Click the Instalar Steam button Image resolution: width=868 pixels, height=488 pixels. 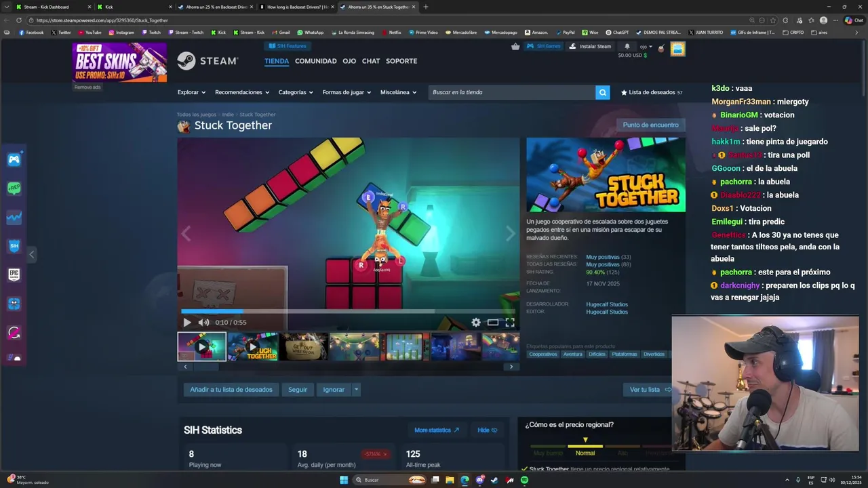coord(590,46)
